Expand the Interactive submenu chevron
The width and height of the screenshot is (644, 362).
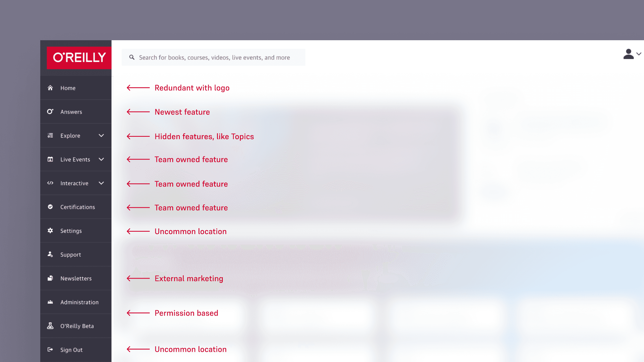click(101, 183)
